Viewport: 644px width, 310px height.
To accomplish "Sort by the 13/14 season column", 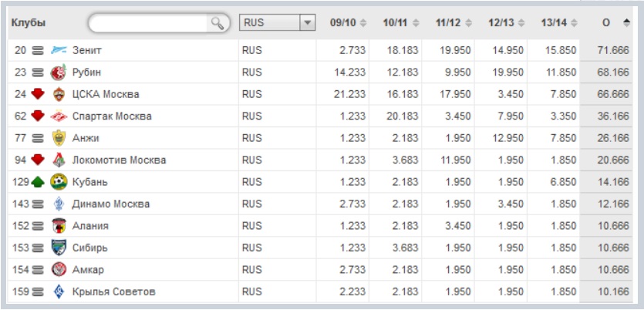I will point(559,23).
